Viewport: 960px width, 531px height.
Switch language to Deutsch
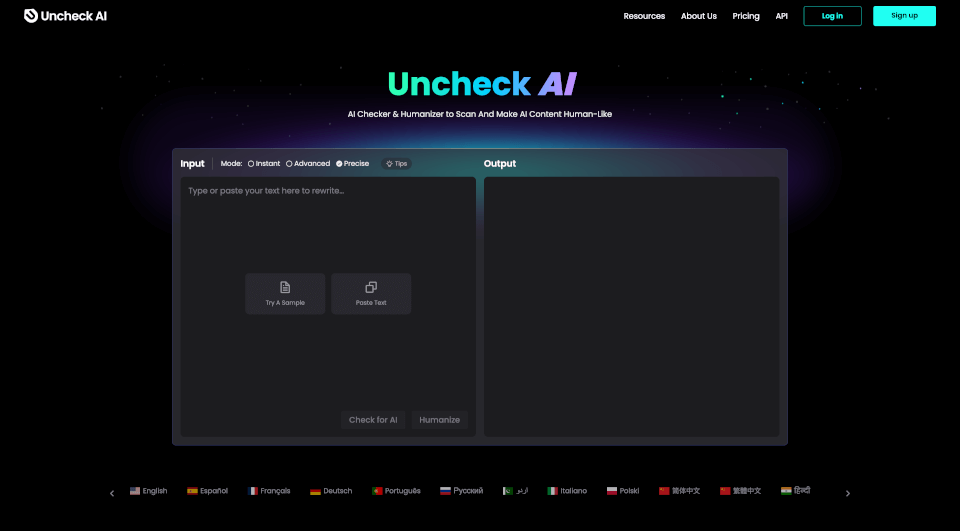click(331, 491)
